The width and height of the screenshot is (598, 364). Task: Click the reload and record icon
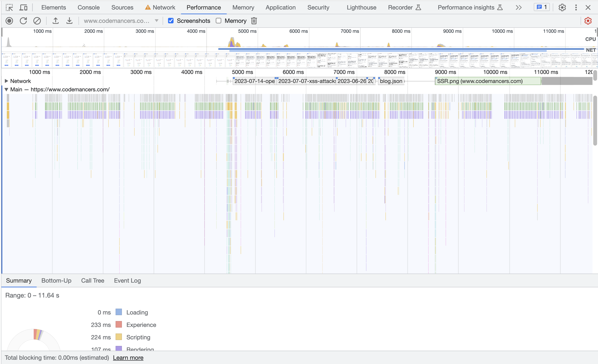click(x=23, y=21)
